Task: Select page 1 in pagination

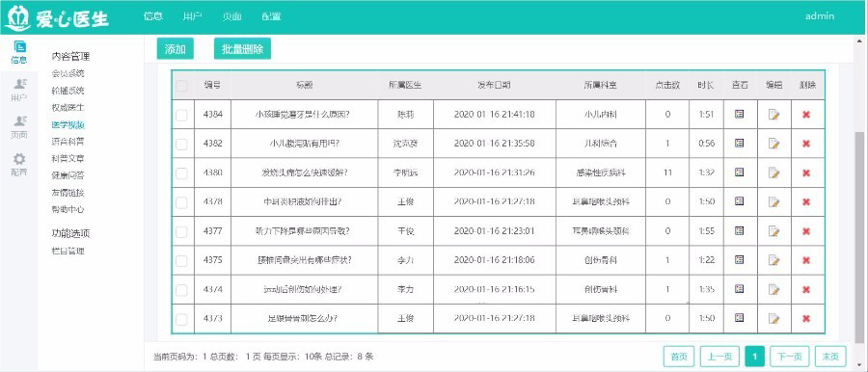Action: [x=755, y=357]
